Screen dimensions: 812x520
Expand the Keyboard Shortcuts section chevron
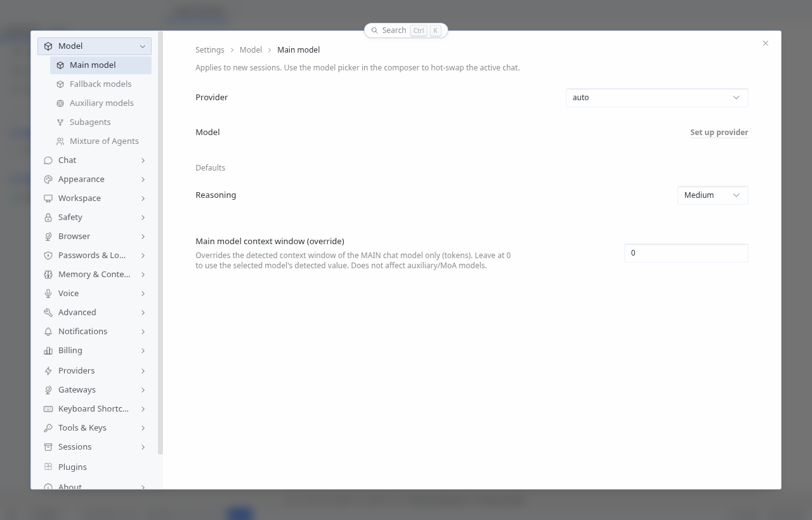143,409
